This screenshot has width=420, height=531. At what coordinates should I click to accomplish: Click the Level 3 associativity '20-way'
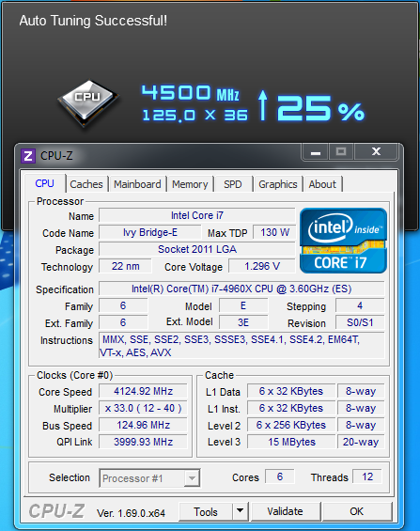pyautogui.click(x=361, y=442)
